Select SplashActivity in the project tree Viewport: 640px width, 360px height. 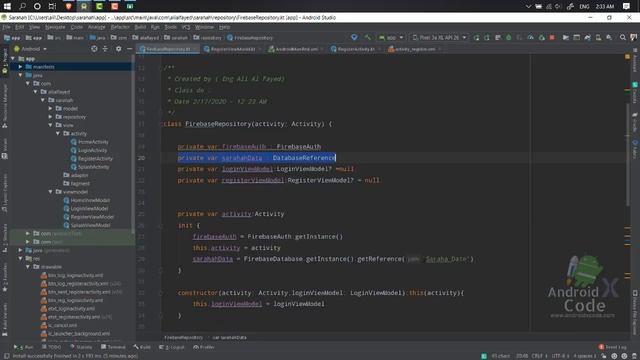pos(90,167)
